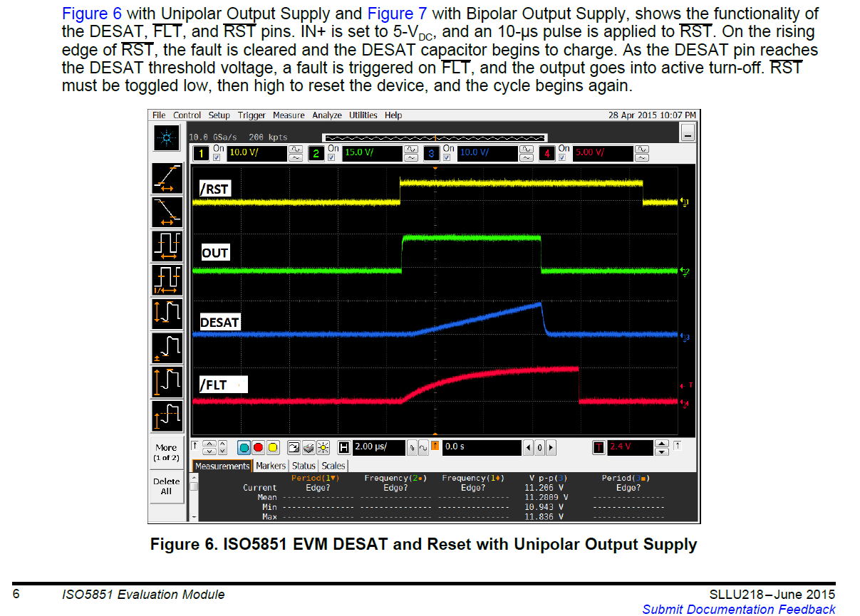Lower trigger level with down stepper arrow

tap(662, 451)
